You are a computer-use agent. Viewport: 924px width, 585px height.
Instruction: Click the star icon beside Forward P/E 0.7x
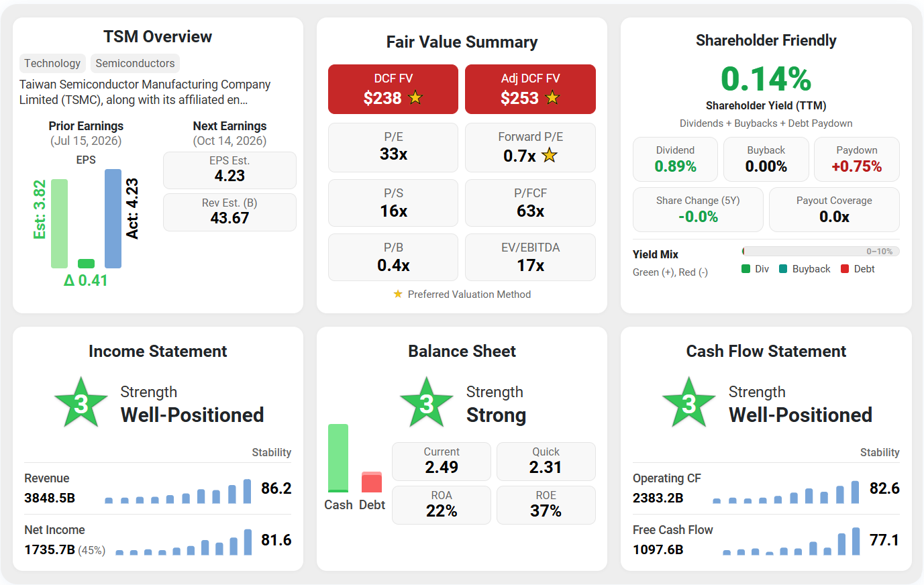click(x=550, y=156)
